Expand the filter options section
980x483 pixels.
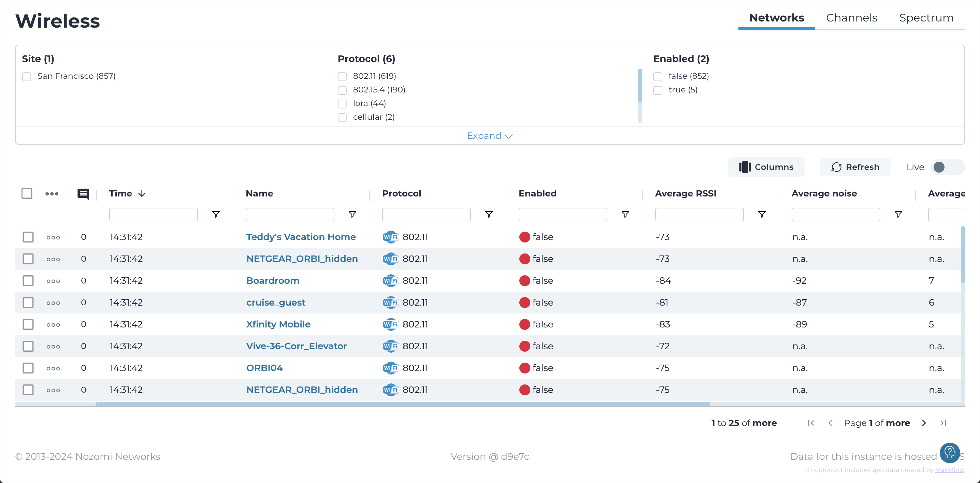click(x=489, y=136)
